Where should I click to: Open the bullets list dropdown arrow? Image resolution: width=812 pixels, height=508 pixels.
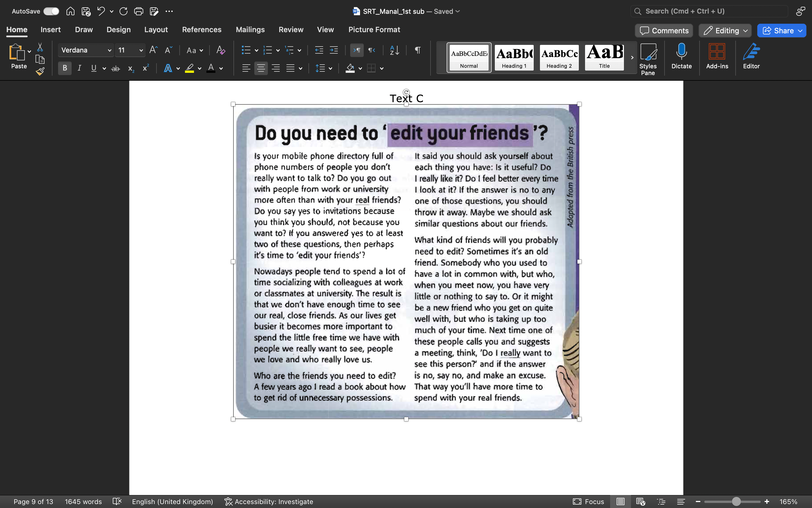pos(256,51)
